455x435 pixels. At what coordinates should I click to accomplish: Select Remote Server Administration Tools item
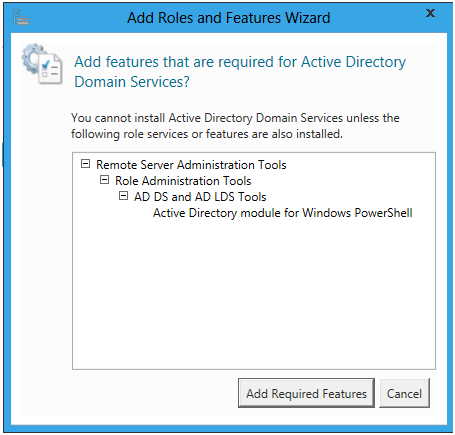point(191,165)
